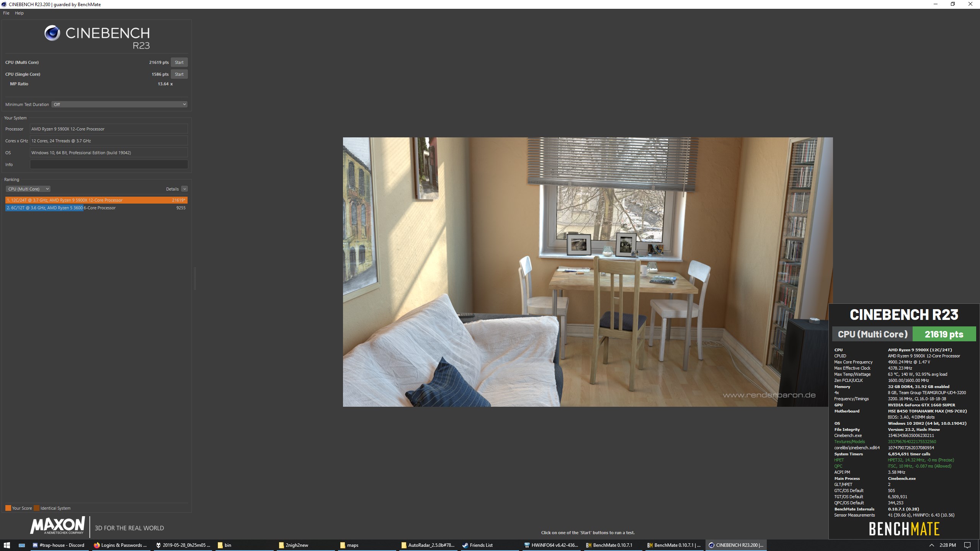Switch to the BenchMate 0.10.7.1 taskbar window without a trailing bar
980x551 pixels.
click(x=612, y=545)
